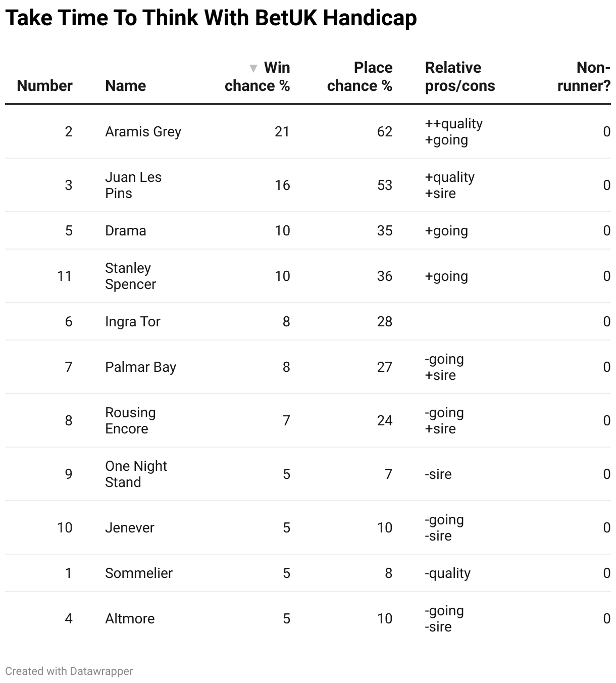Click Drama in the Name column
Viewport: 616px width, 683px height.
tap(126, 231)
